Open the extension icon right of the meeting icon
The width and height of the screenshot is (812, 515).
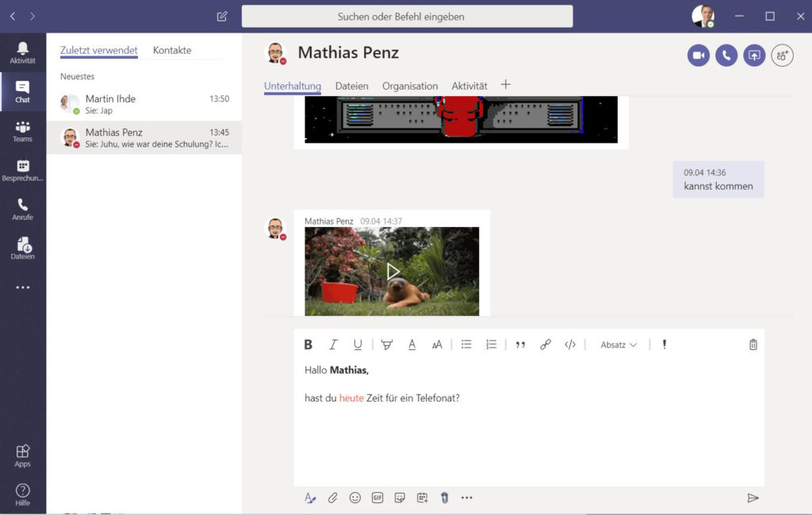coord(444,498)
